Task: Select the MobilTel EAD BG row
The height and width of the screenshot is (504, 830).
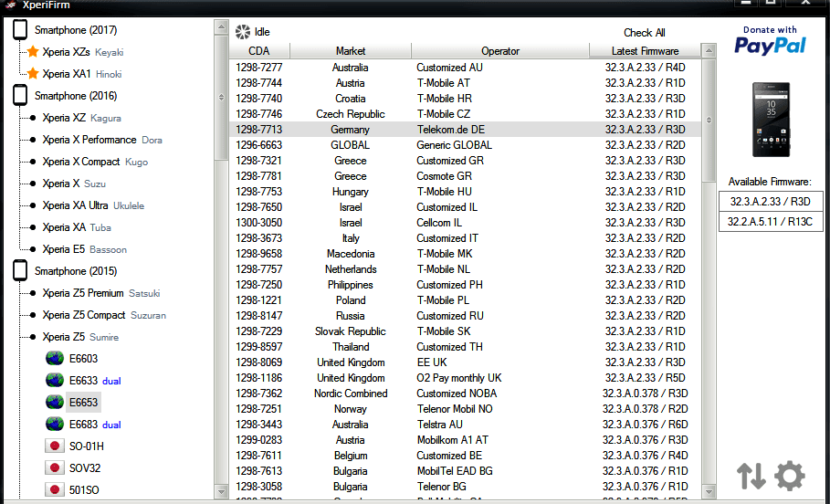Action: (x=466, y=471)
